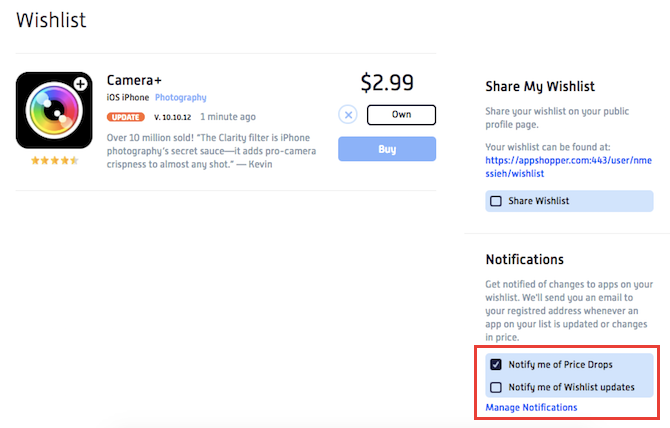Remove Camera+ using the circled X icon
Viewport: 670px width, 428px height.
[x=348, y=114]
